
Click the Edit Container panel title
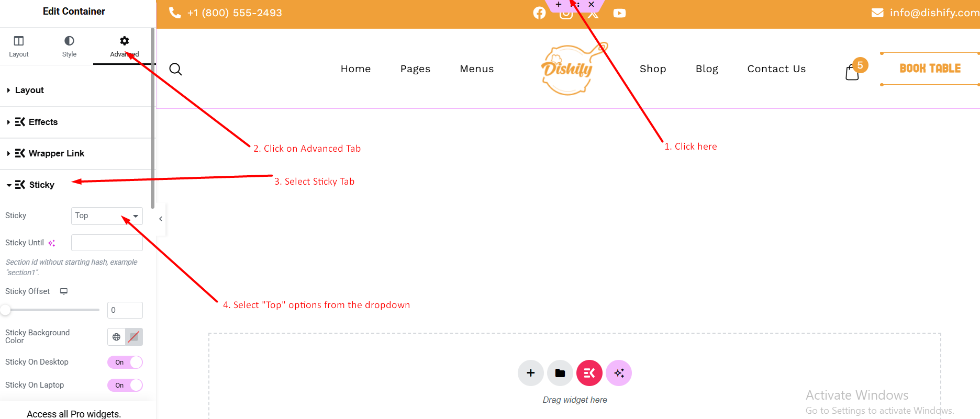click(74, 11)
